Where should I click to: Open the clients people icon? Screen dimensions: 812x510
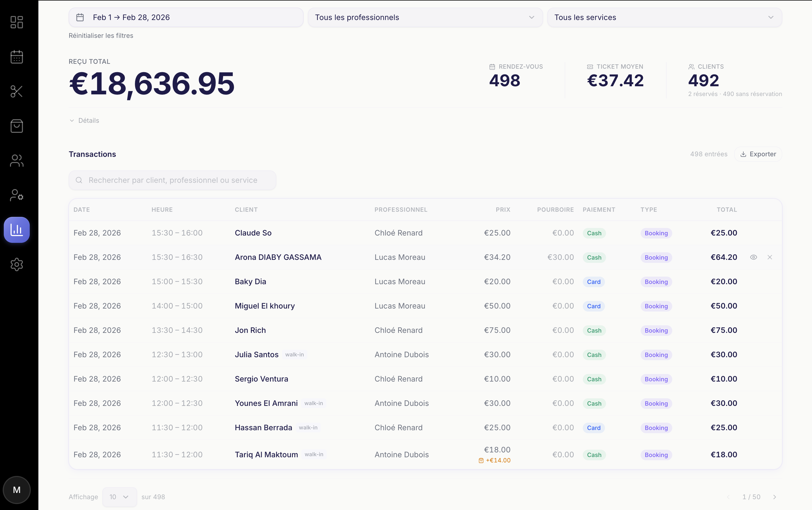(16, 161)
